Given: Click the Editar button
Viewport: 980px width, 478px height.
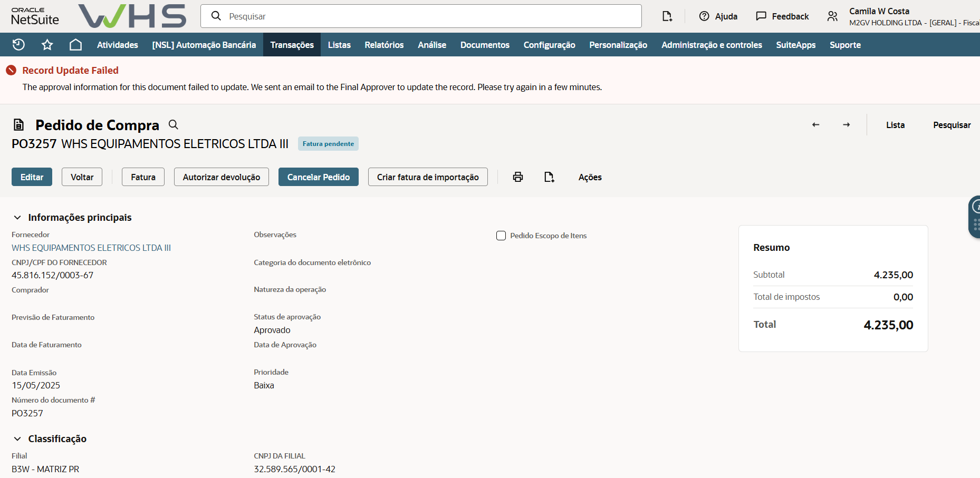Looking at the screenshot, I should (x=32, y=177).
